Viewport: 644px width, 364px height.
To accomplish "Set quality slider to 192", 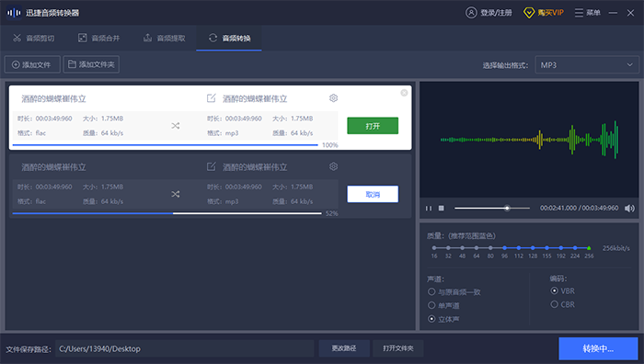I will coord(561,248).
